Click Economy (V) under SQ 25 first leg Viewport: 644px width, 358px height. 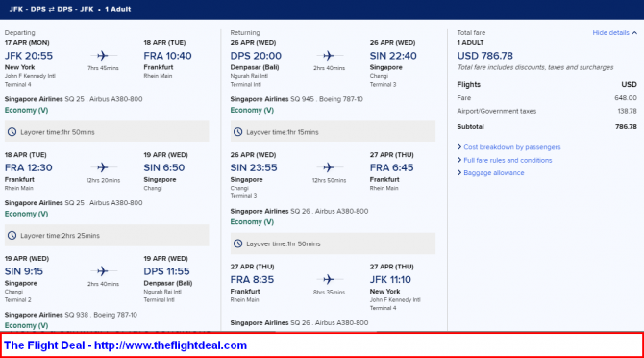(x=26, y=110)
